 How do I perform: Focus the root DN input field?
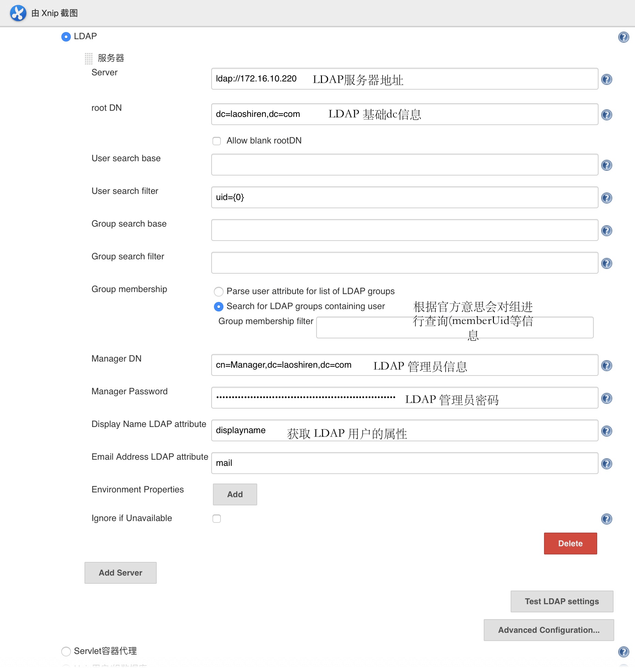tap(405, 114)
